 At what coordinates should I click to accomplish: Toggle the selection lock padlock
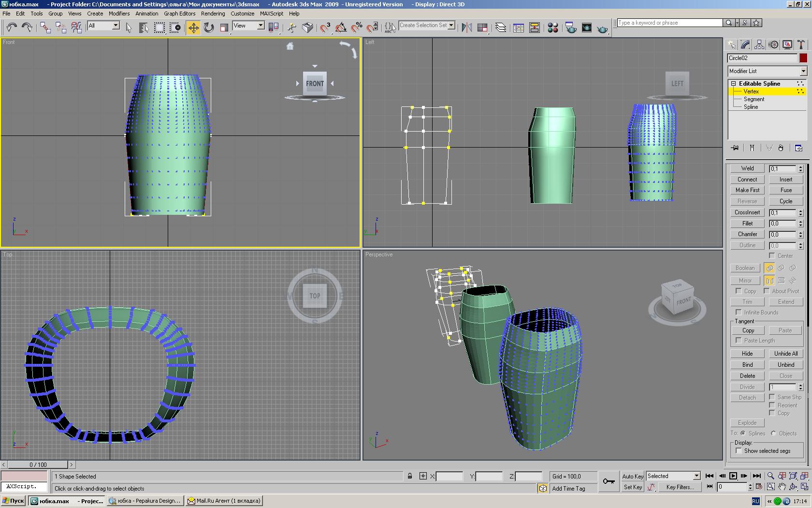[410, 477]
